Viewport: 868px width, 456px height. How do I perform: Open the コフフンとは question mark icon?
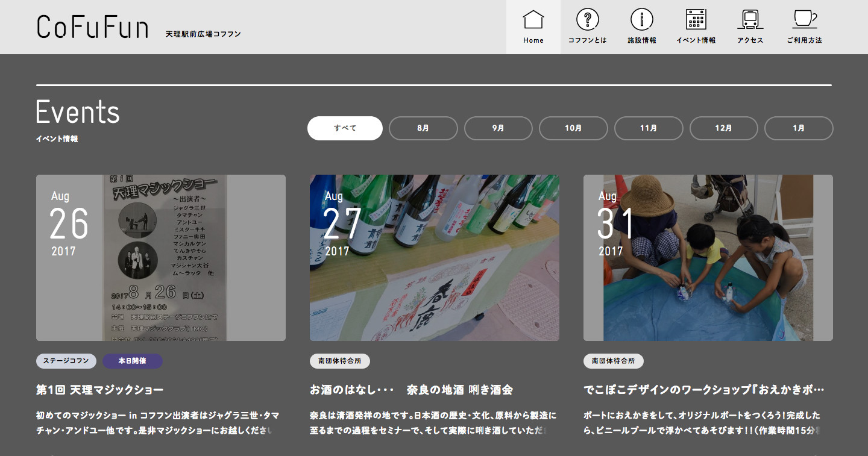[587, 20]
